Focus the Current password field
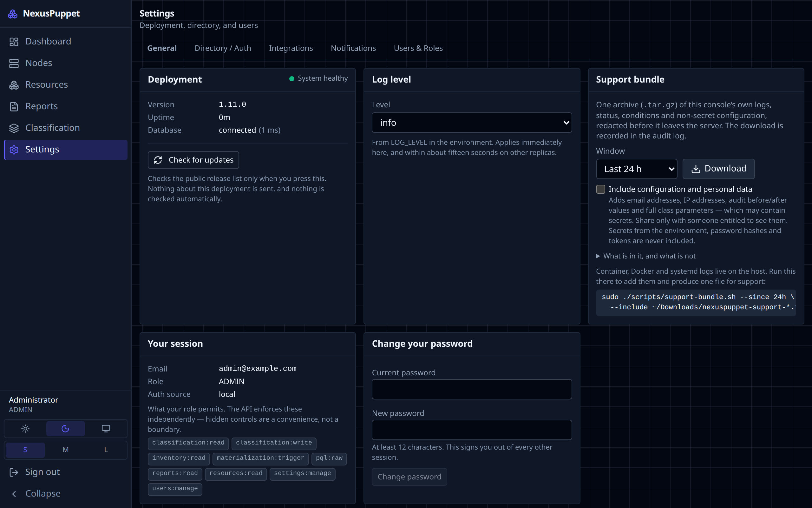812x508 pixels. [x=472, y=389]
